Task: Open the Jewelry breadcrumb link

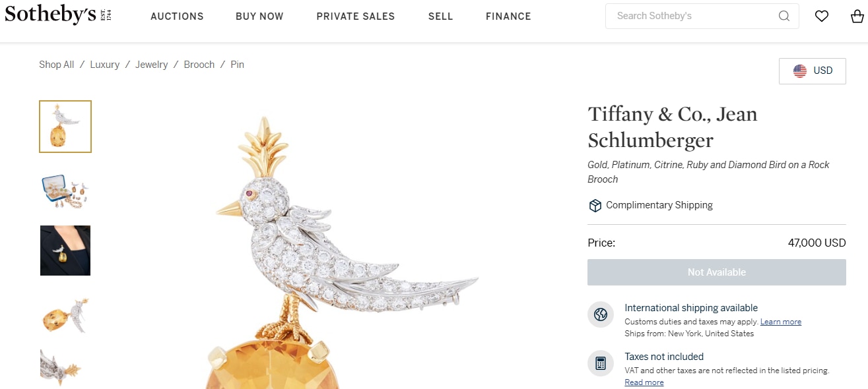Action: coord(151,64)
